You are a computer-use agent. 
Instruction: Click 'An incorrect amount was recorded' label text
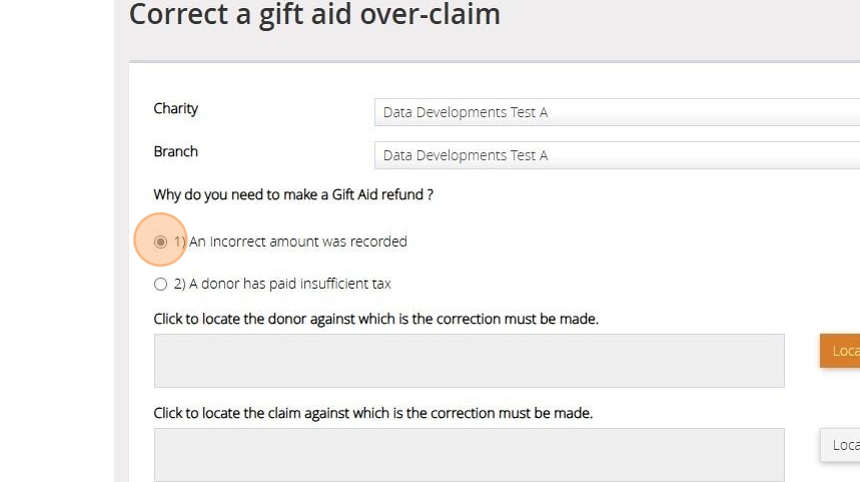(x=298, y=241)
